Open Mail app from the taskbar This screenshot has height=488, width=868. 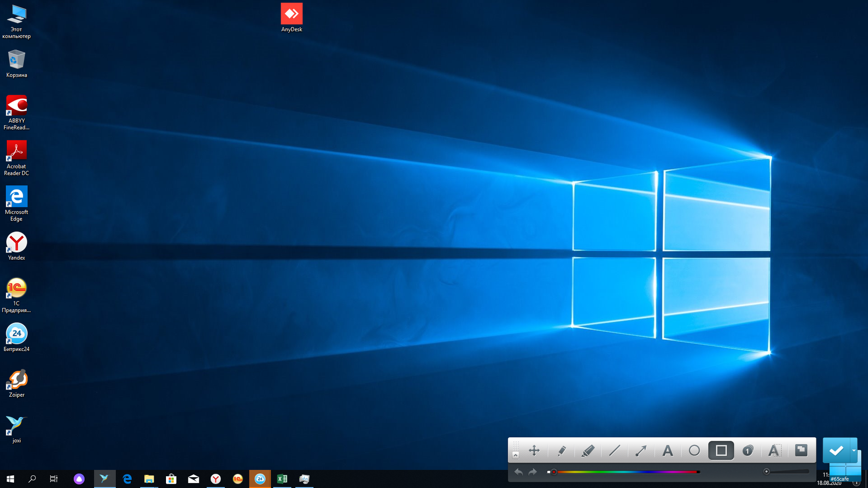193,479
